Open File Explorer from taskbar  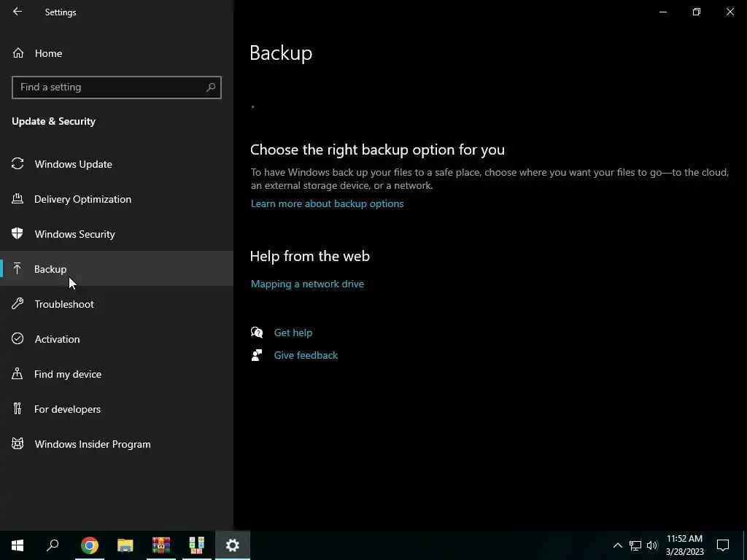[x=125, y=545]
